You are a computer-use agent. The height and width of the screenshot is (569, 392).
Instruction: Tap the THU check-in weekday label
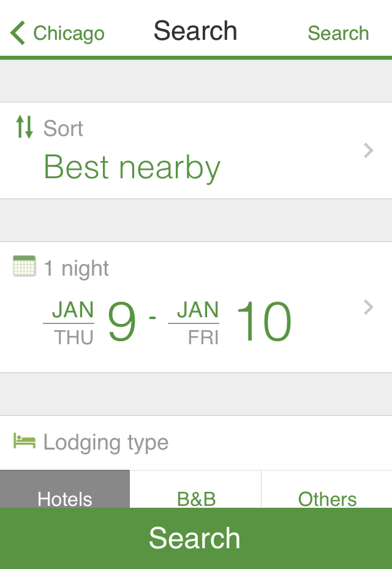click(x=74, y=338)
